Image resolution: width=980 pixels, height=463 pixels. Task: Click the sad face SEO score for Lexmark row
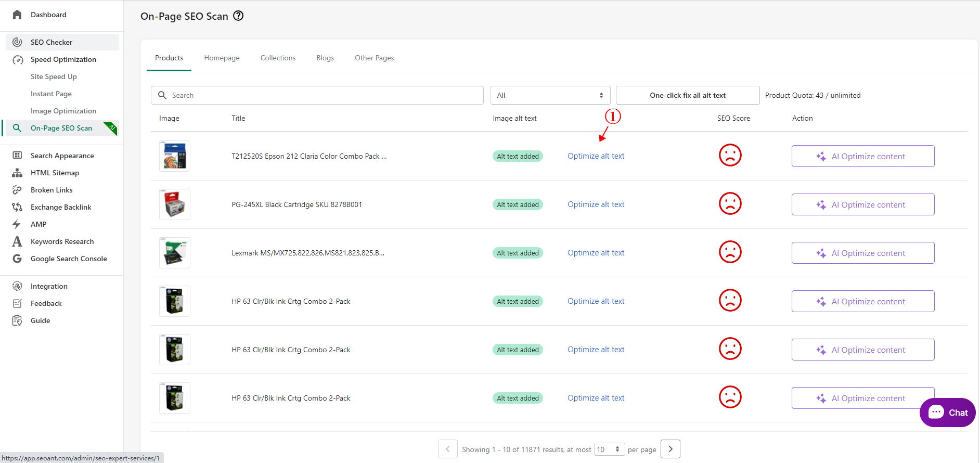tap(730, 252)
